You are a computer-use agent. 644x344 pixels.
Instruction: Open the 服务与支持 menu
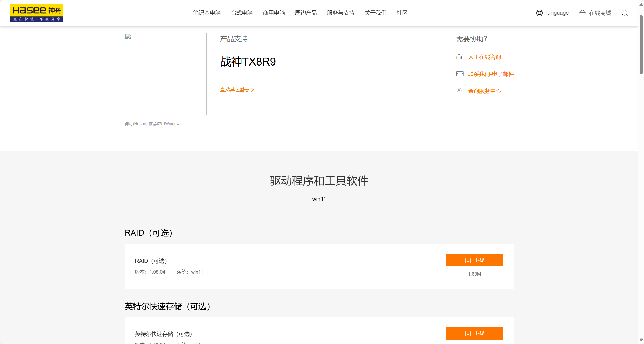coord(340,13)
